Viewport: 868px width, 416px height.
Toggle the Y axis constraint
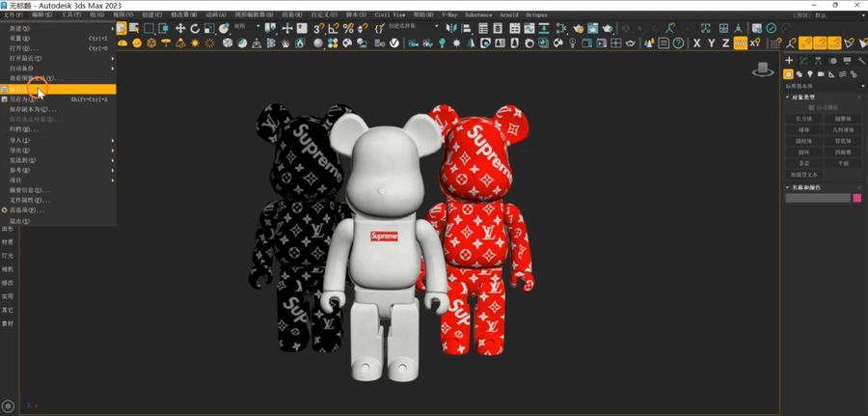(x=712, y=42)
